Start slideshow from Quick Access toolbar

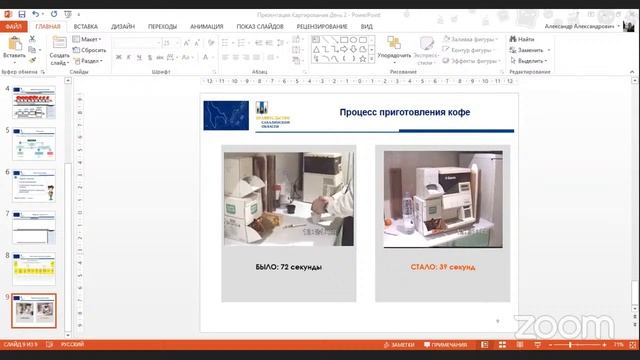coord(68,14)
